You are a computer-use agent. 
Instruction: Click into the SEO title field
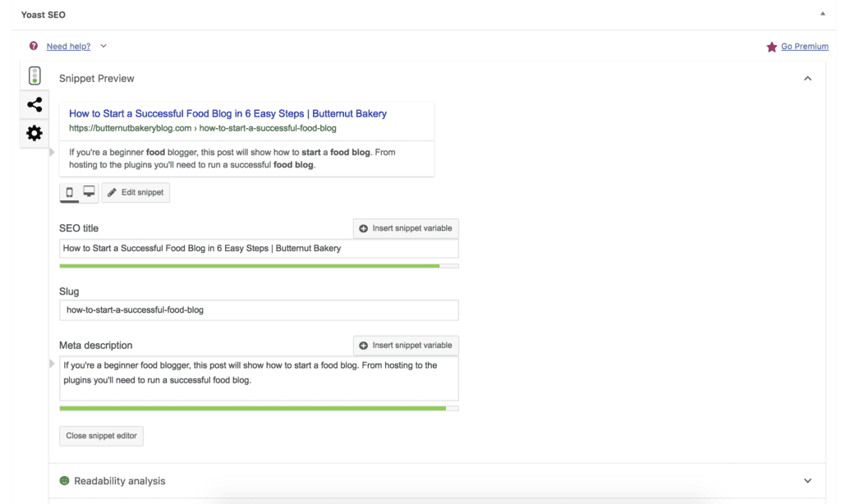(x=259, y=249)
